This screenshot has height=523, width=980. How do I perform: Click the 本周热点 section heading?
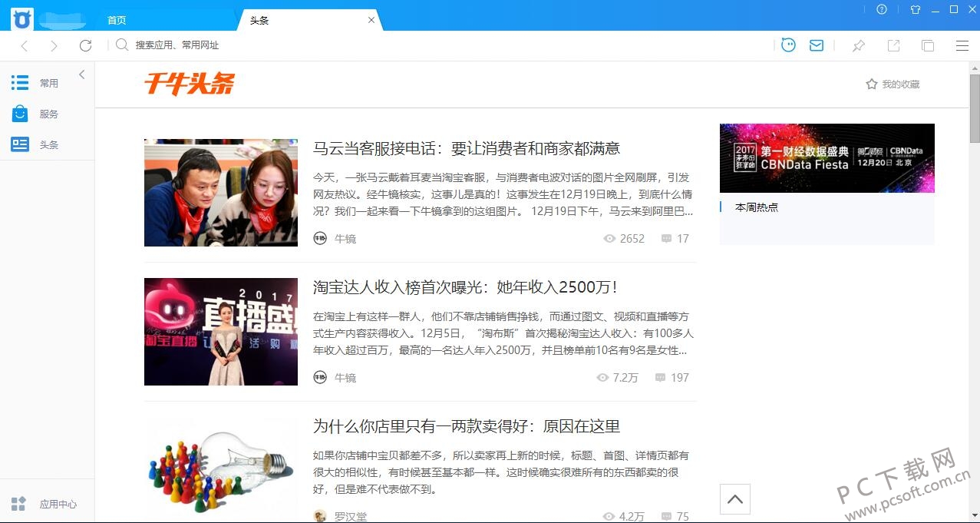pyautogui.click(x=757, y=207)
